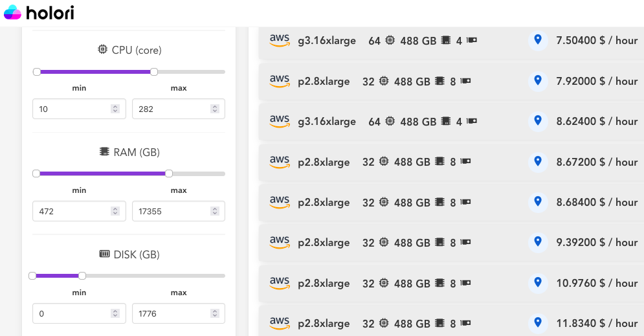Adjust RAM min value stepper

[115, 211]
